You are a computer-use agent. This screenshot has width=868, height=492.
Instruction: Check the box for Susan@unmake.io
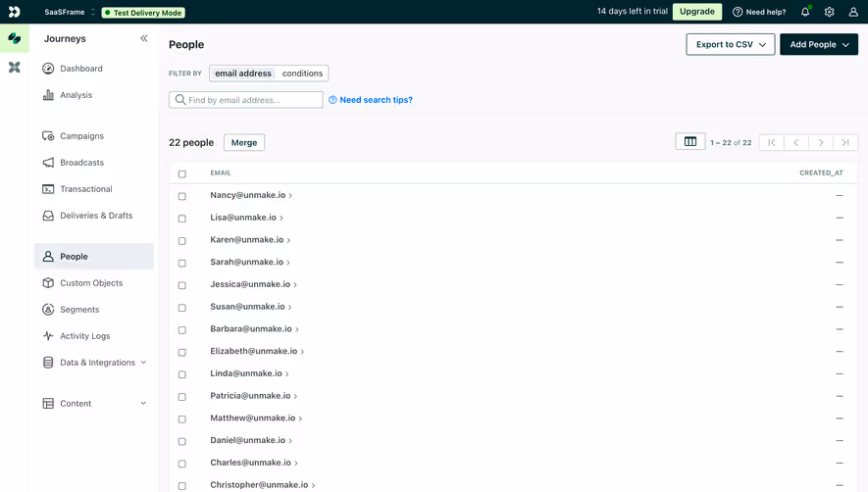coord(182,308)
